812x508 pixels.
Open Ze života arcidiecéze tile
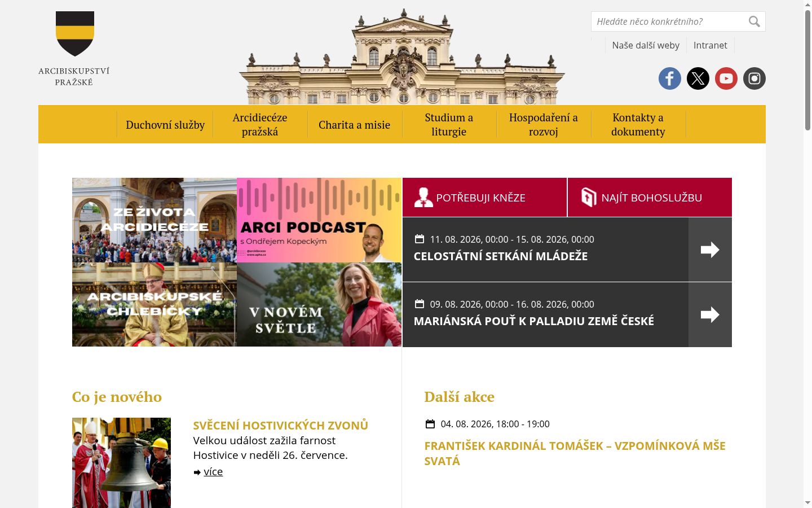coord(155,220)
